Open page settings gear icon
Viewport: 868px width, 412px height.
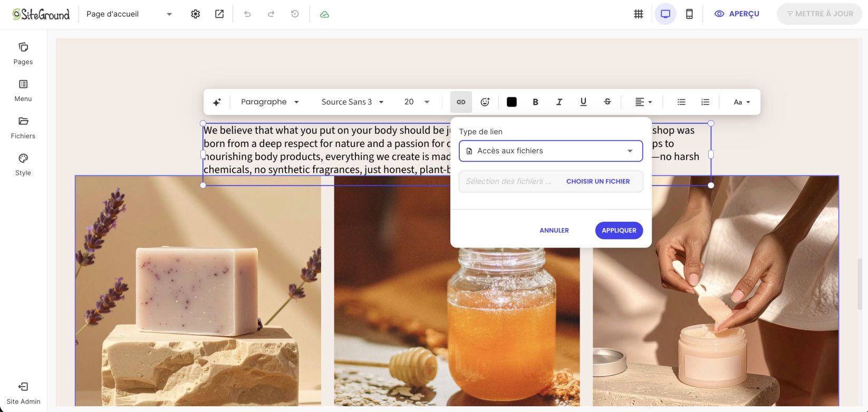[x=196, y=14]
